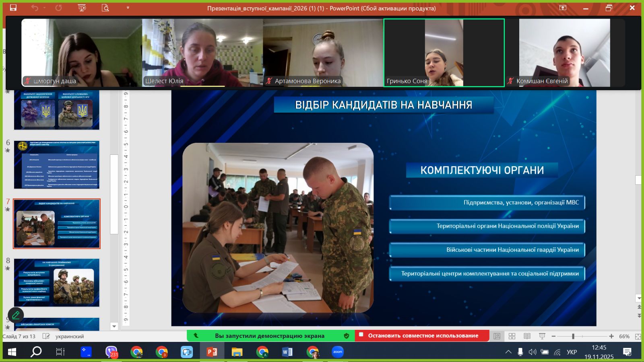This screenshot has width=644, height=362.
Task: Show hidden system tray icons
Action: pos(508,352)
